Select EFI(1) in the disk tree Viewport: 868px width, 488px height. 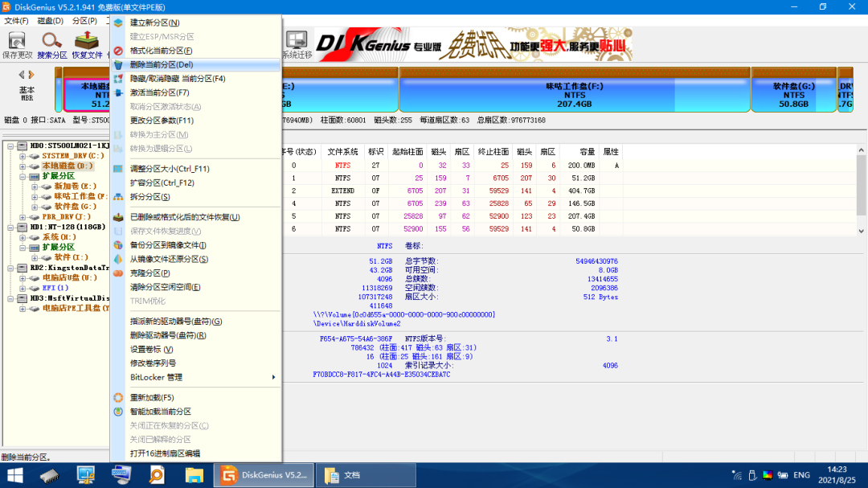tap(55, 288)
